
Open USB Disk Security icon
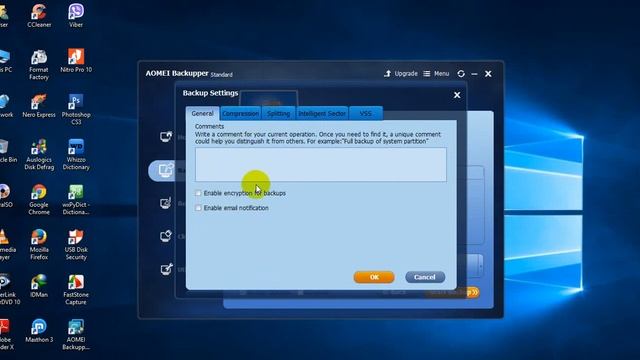point(76,244)
